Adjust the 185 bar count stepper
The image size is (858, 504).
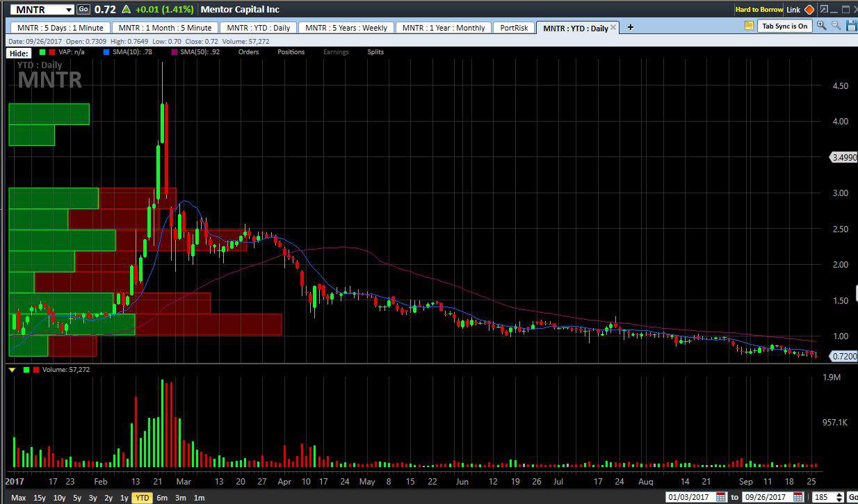tap(840, 497)
